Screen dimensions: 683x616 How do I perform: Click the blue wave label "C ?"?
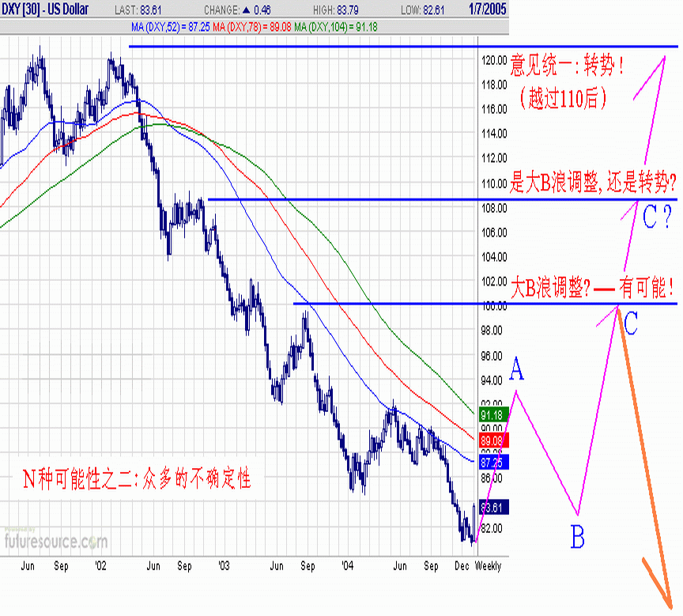[658, 217]
